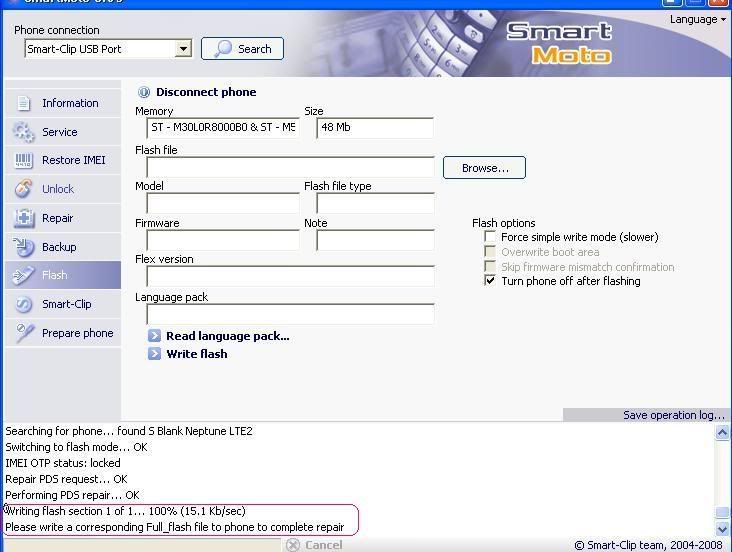This screenshot has height=552, width=732.
Task: Click the Note field
Action: click(375, 240)
